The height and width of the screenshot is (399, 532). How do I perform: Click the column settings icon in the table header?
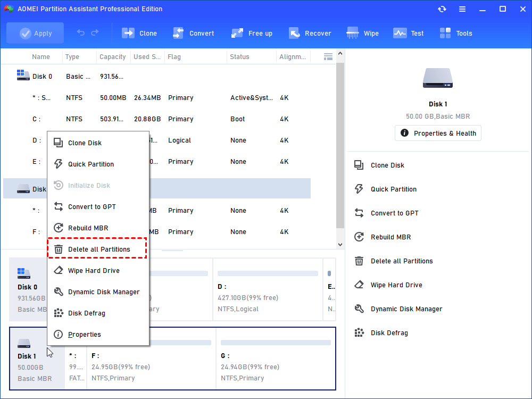[328, 57]
